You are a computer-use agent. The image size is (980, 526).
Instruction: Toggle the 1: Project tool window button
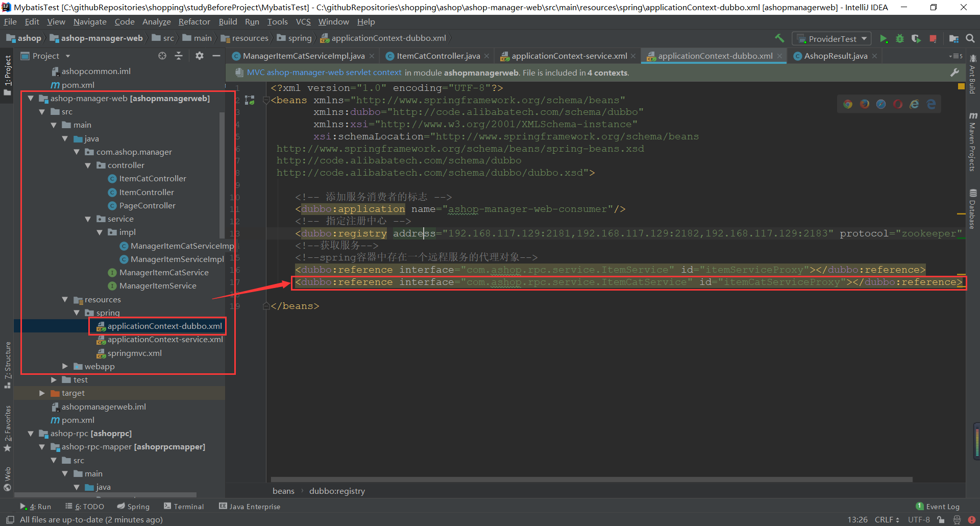(x=7, y=76)
